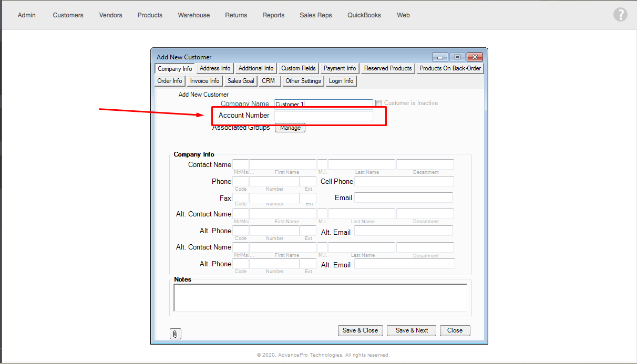Open the QuickBooks menu
637x364 pixels.
point(364,15)
